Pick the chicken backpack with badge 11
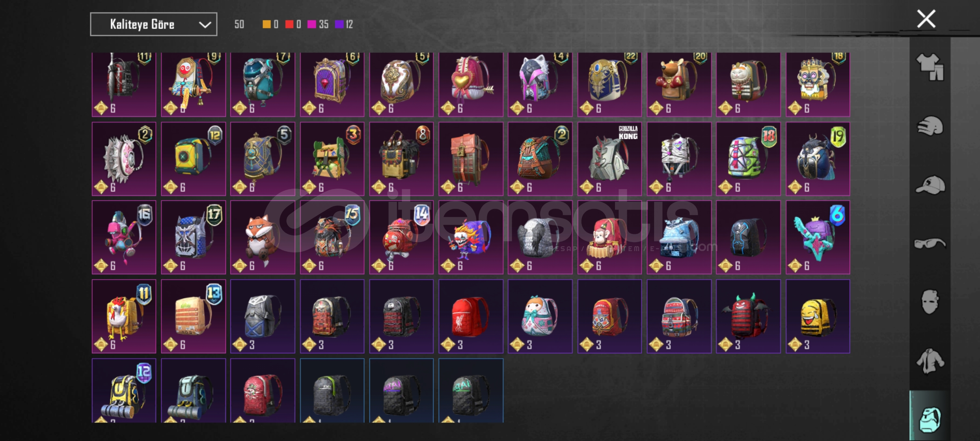This screenshot has width=980, height=441. coord(124,316)
